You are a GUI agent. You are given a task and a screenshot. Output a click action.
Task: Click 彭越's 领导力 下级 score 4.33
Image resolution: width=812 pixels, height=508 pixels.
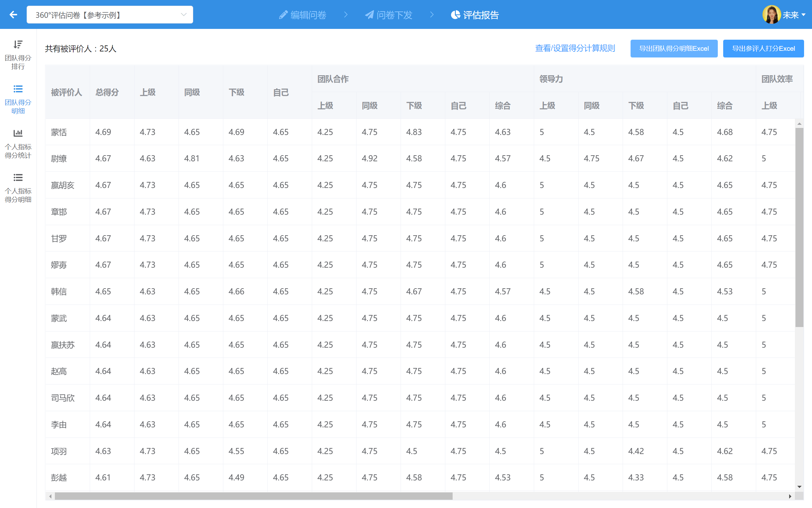tap(636, 478)
